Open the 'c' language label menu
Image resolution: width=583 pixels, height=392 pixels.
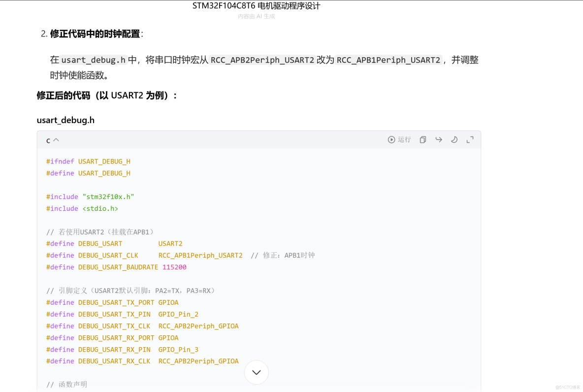(49, 140)
